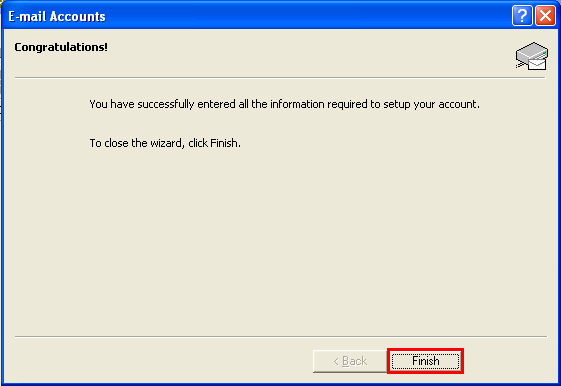561x386 pixels.
Task: Click 'setup your account' in the message
Action: tap(431, 104)
